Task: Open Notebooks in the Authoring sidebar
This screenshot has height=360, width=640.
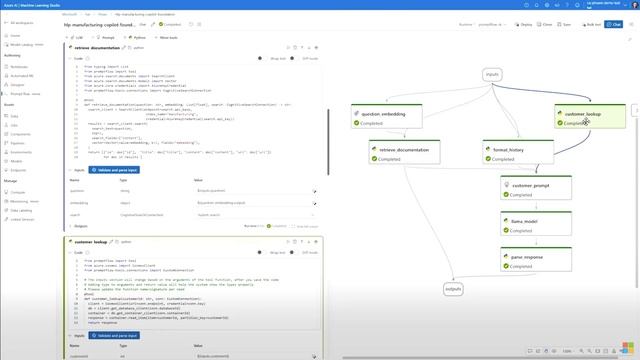Action: point(19,67)
